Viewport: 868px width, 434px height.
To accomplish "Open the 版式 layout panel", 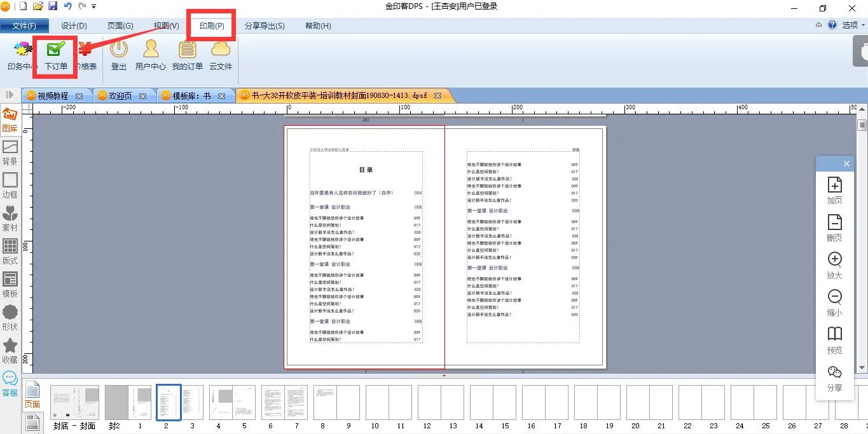I will 10,252.
